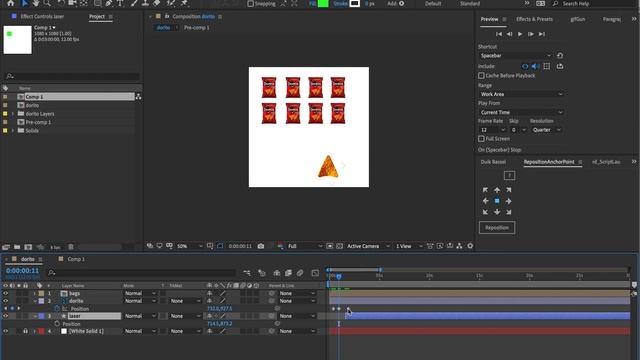
Task: Play the preview
Action: (x=520, y=34)
